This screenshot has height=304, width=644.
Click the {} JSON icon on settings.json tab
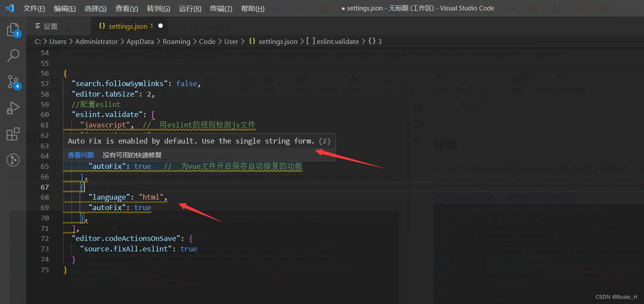(x=102, y=26)
